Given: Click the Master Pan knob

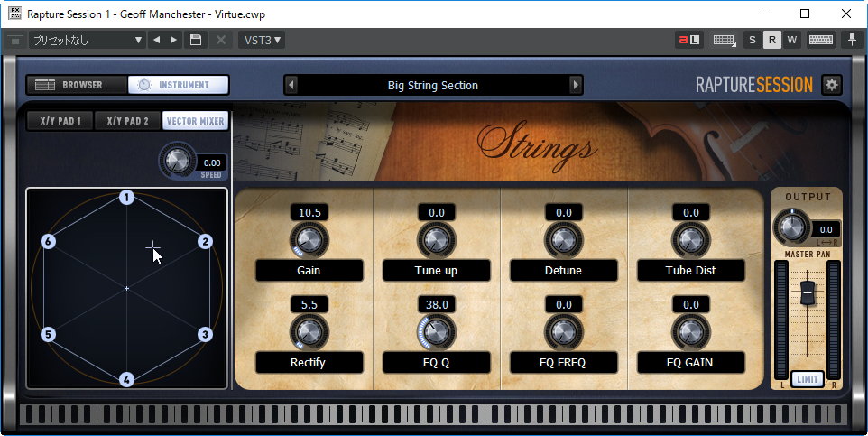Looking at the screenshot, I should coord(791,227).
